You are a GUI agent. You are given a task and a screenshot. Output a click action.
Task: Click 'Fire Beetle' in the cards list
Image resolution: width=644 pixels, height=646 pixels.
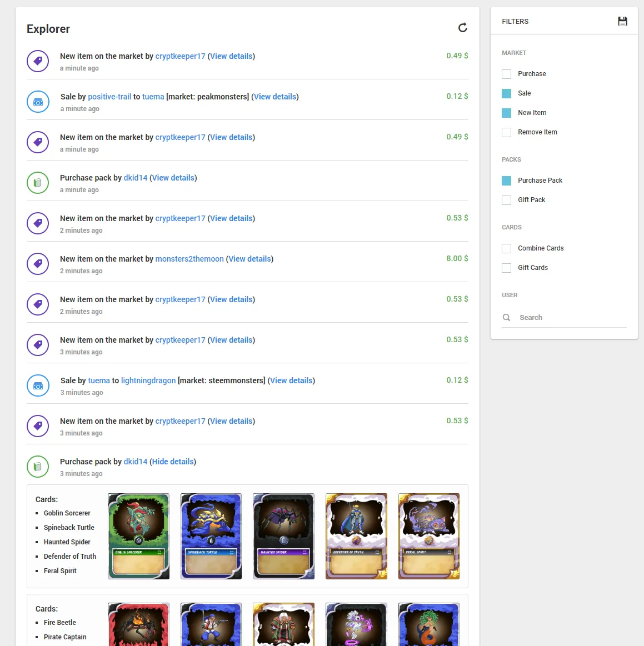pos(60,622)
